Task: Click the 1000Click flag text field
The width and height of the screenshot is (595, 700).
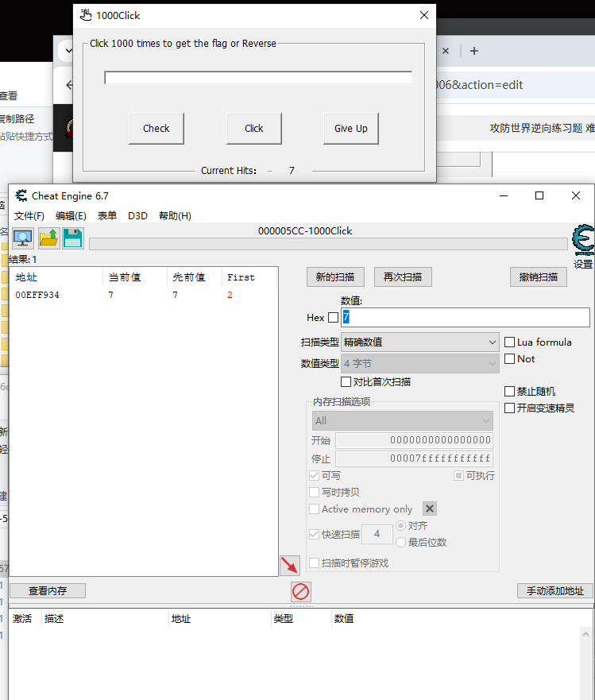Action: tap(258, 78)
